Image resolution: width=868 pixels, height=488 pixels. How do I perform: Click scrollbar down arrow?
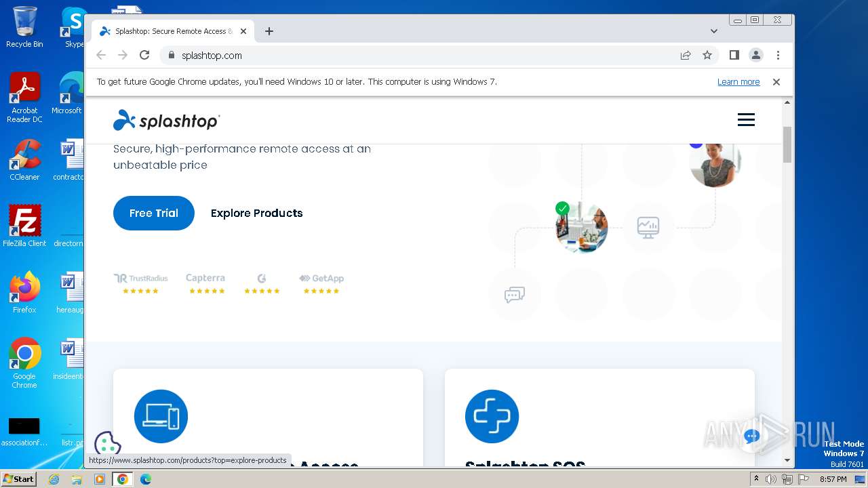tap(787, 460)
